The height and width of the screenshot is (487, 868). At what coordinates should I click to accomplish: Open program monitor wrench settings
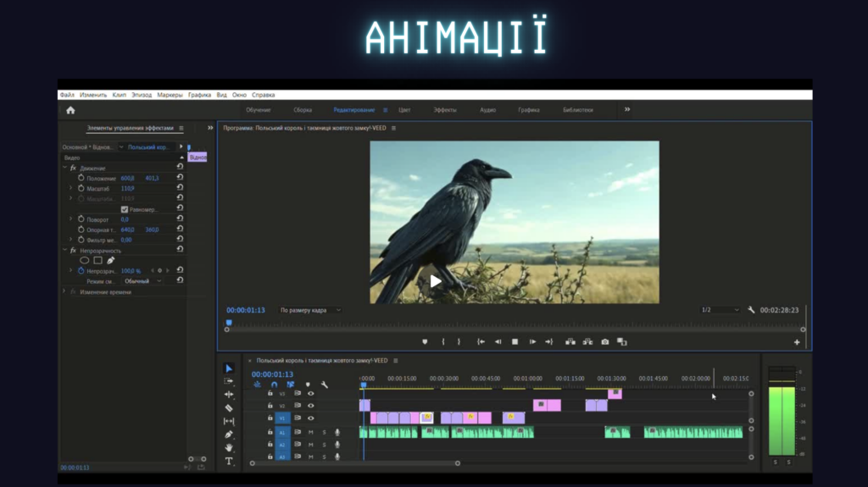pyautogui.click(x=751, y=310)
